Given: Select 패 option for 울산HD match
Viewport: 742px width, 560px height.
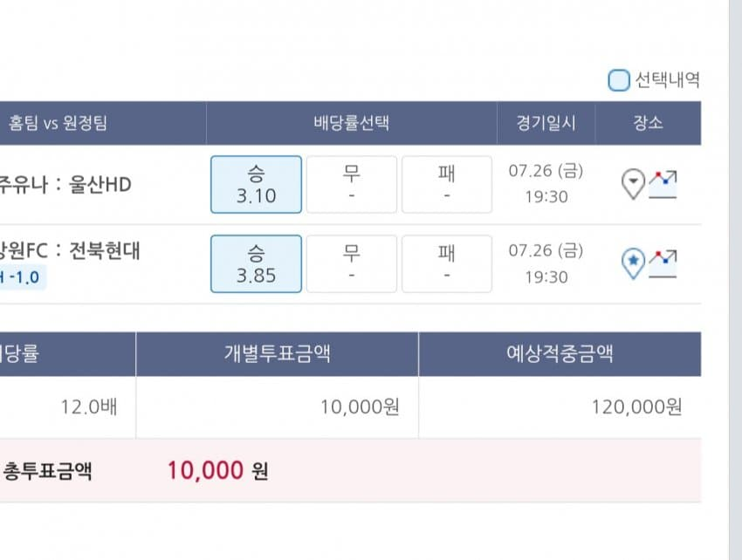Looking at the screenshot, I should (x=447, y=184).
